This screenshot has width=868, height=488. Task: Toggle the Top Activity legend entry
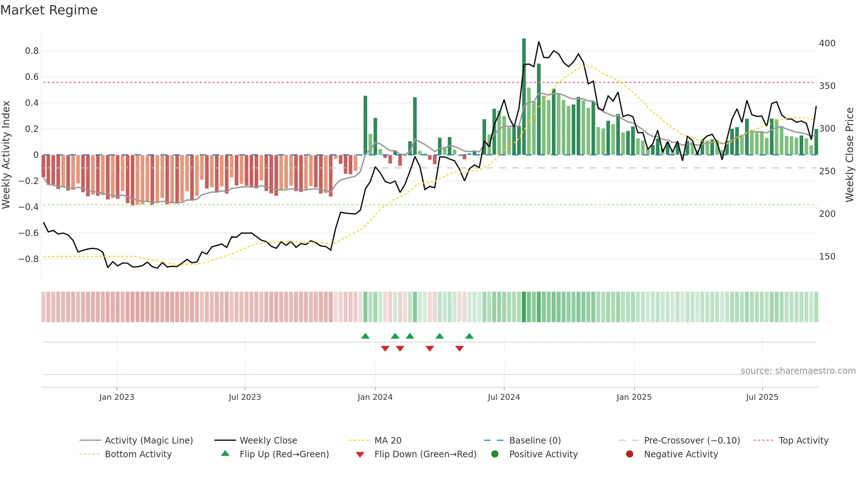coord(791,440)
